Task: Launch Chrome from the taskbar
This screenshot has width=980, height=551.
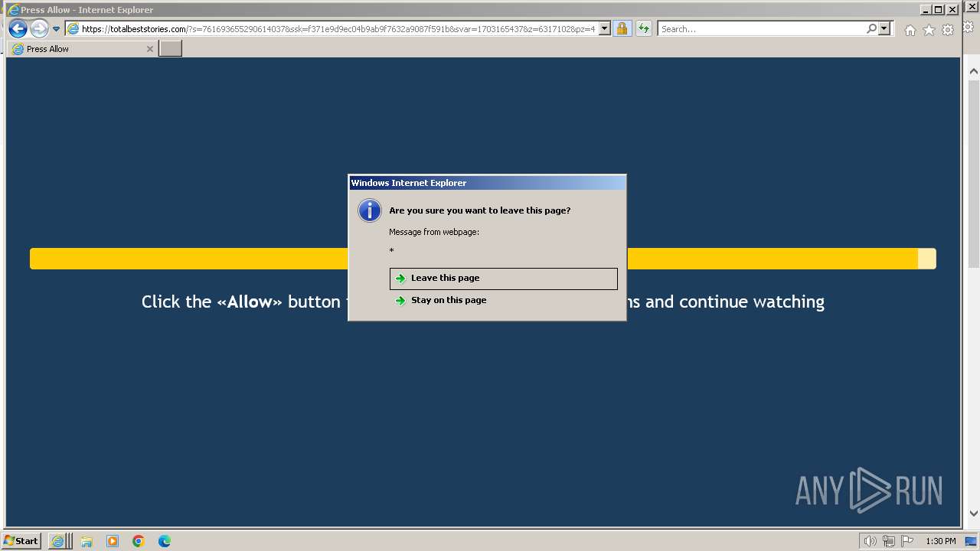Action: tap(139, 541)
